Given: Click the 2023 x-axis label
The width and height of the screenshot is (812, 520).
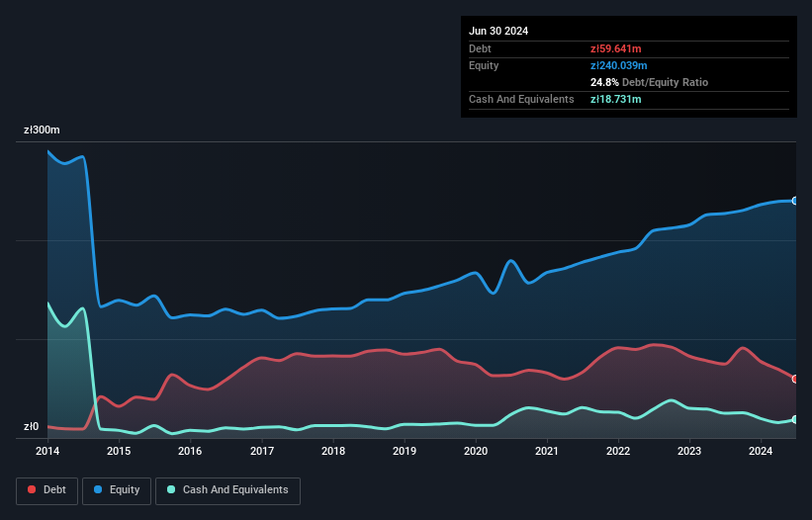Looking at the screenshot, I should pos(689,451).
